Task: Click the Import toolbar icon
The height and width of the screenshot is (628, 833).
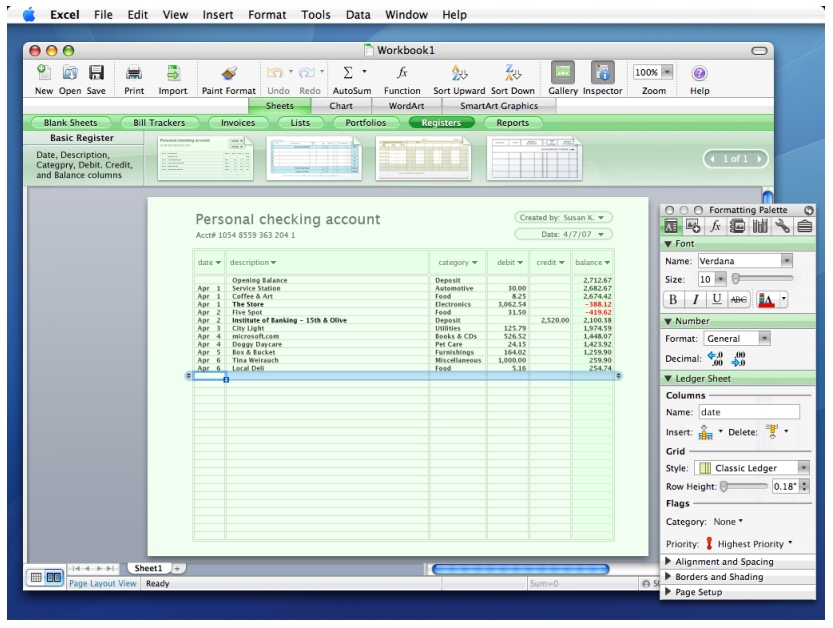Action: 172,73
